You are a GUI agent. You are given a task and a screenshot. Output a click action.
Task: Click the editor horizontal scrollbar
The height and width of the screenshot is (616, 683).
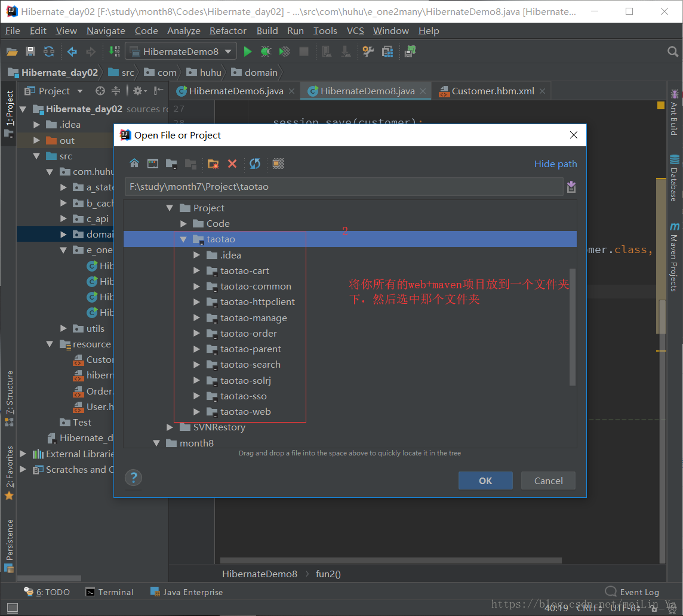pos(390,560)
